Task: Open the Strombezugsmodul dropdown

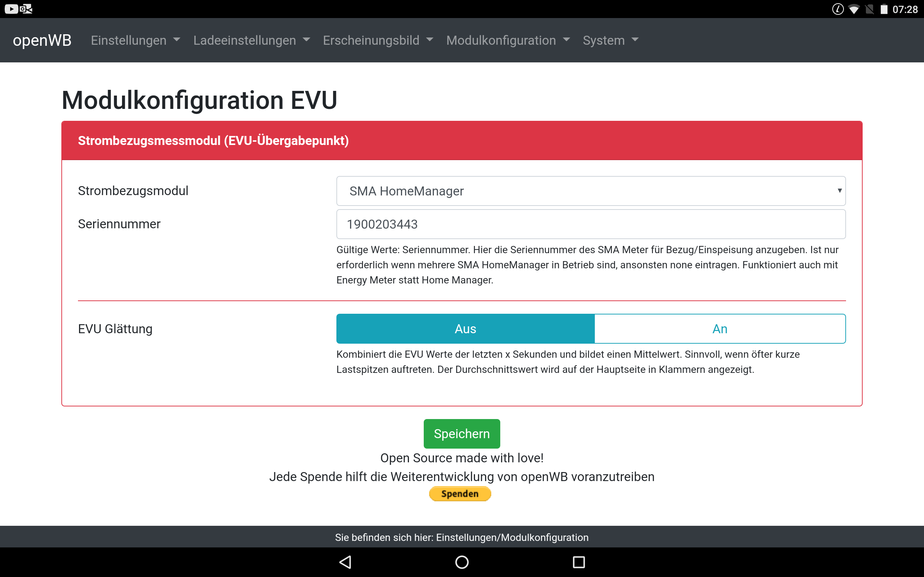Action: pyautogui.click(x=590, y=191)
